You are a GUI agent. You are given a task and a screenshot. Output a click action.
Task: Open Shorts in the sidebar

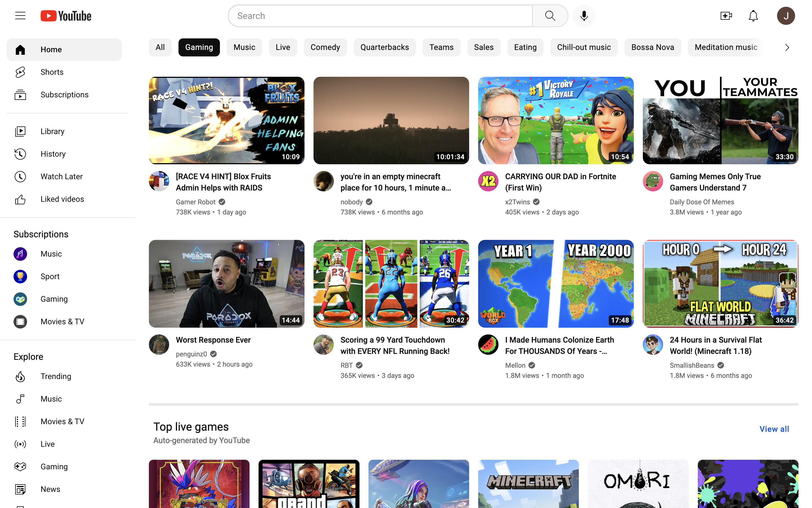[x=64, y=72]
